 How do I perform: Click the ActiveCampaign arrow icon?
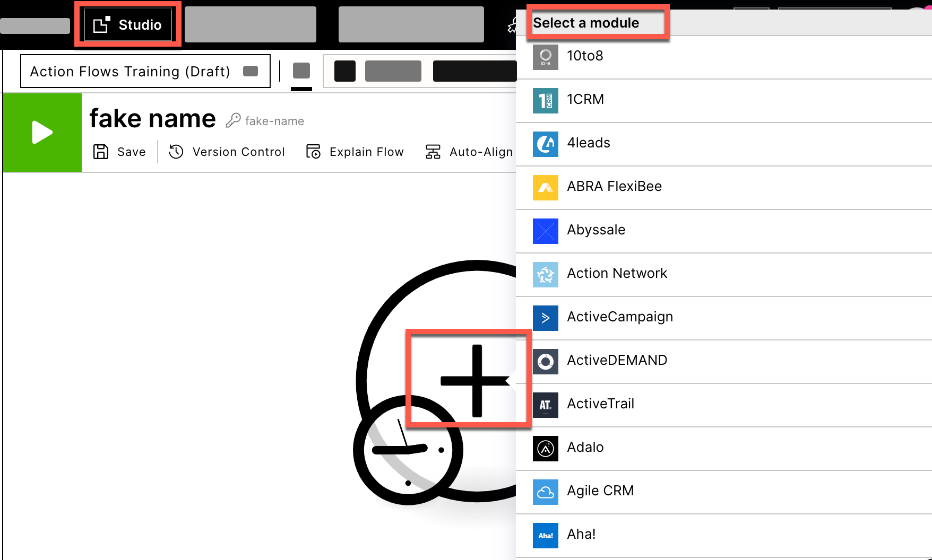(x=546, y=318)
